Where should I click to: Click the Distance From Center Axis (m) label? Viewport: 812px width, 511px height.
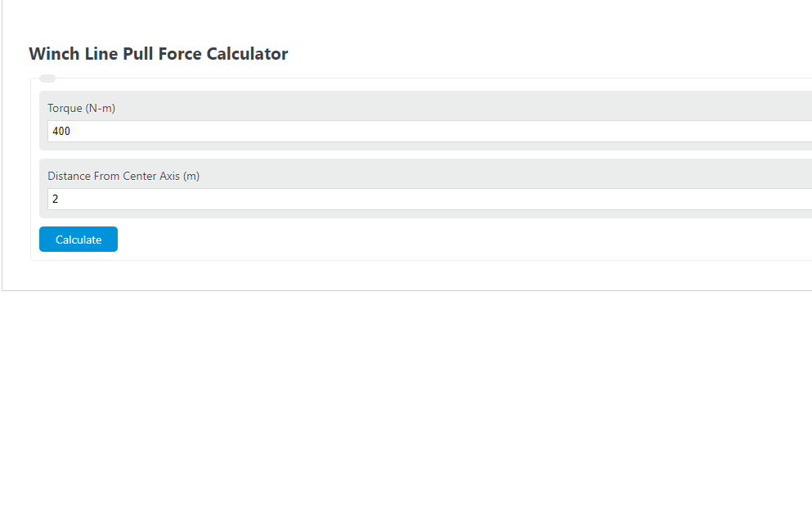click(123, 176)
